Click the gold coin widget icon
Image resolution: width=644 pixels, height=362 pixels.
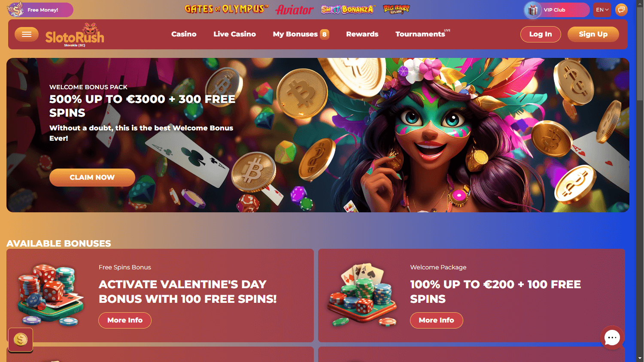(21, 340)
